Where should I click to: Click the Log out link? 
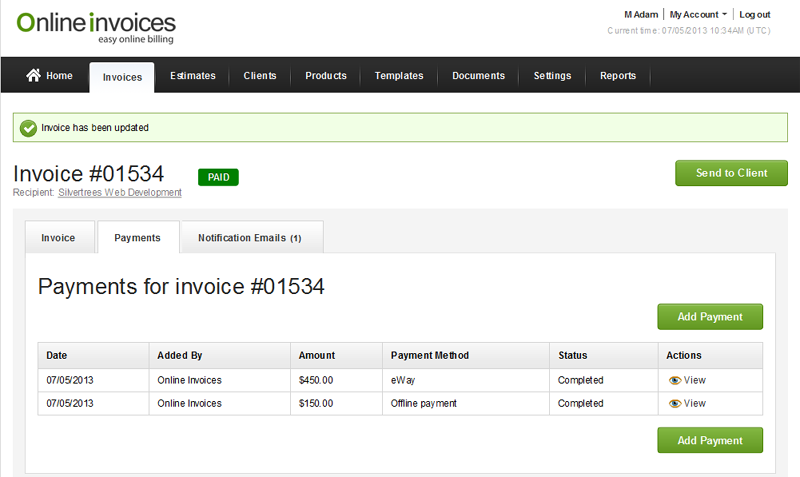[x=754, y=15]
